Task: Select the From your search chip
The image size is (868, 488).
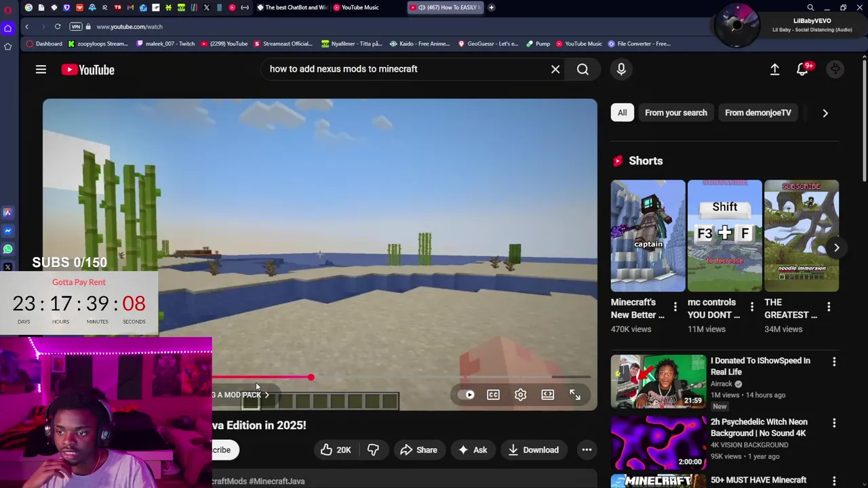Action: [676, 113]
